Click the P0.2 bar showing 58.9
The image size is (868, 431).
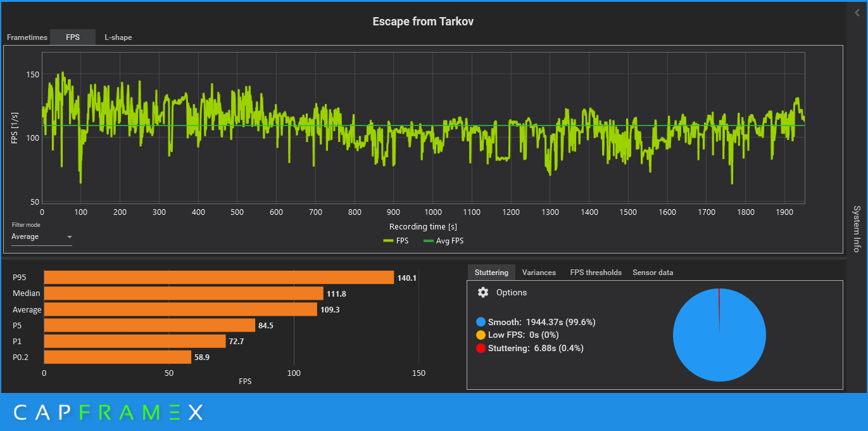point(117,357)
